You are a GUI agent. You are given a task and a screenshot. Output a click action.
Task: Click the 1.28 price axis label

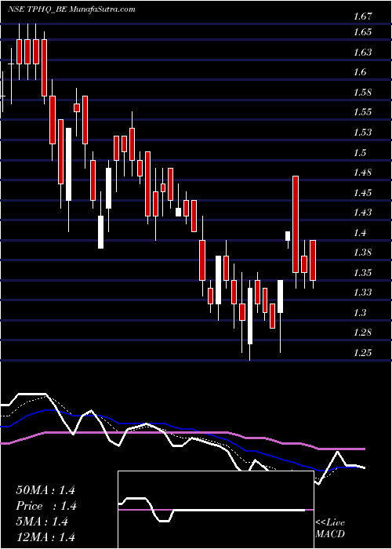[362, 332]
